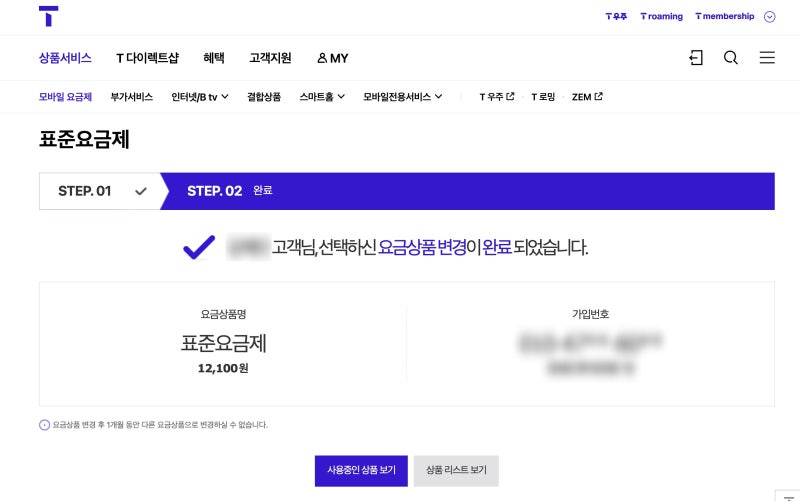The image size is (800, 501).
Task: Click the STEP. 01 completed step
Action: tap(102, 191)
